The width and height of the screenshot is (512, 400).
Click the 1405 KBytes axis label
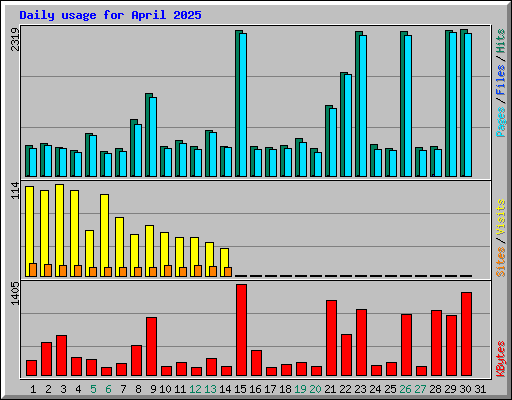click(x=15, y=293)
